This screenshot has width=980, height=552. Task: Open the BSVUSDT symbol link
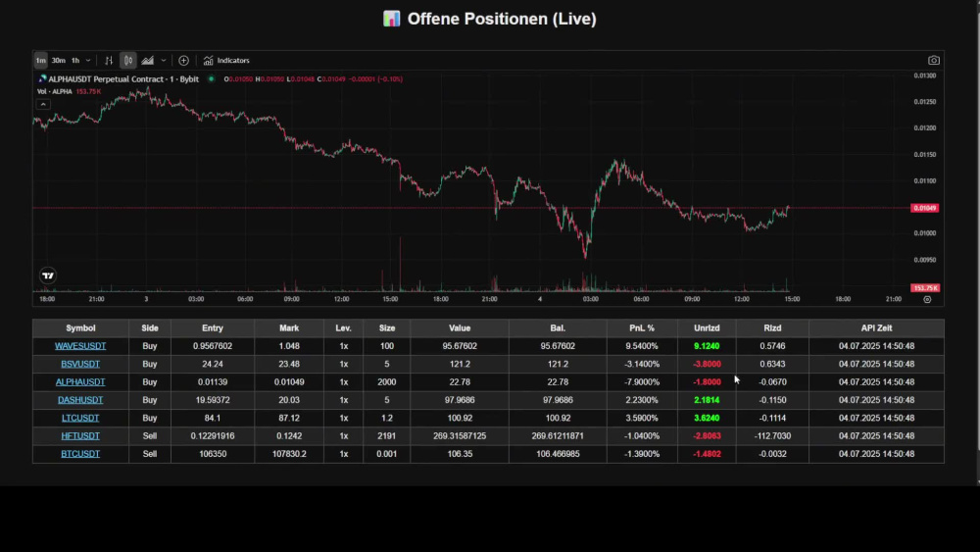click(x=80, y=365)
